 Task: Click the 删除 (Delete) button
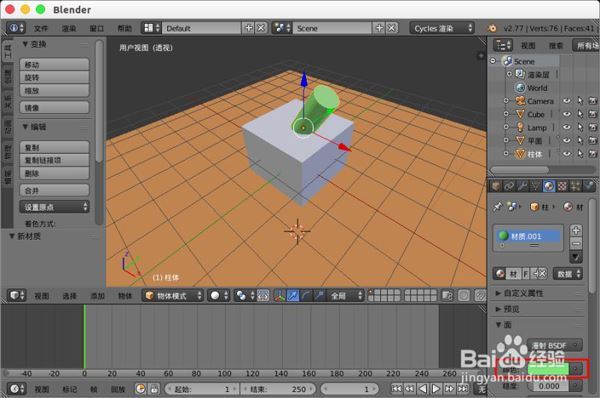pos(54,173)
